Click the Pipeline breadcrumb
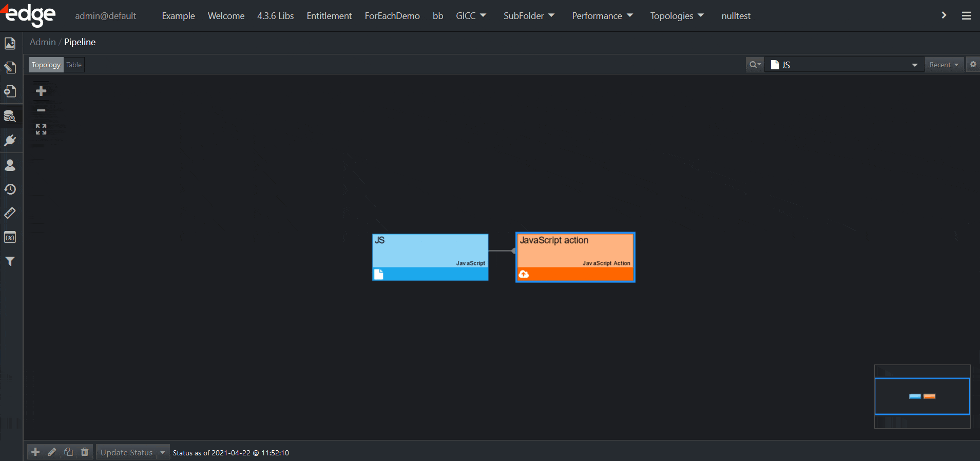Screen dimensions: 980x461 [x=80, y=42]
